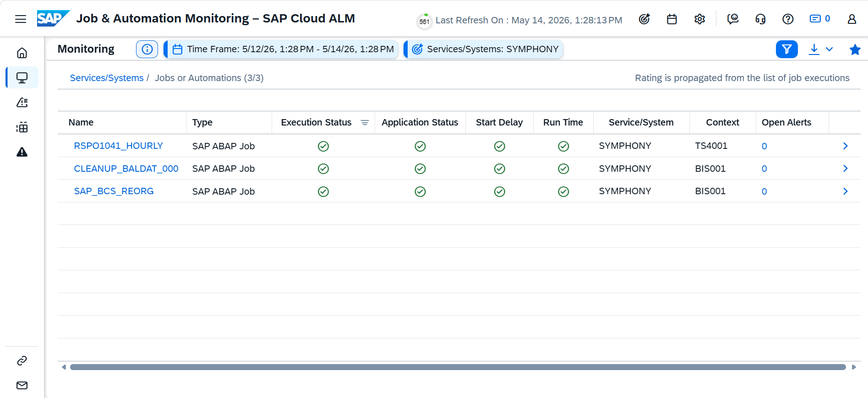Viewport: 868px width, 398px height.
Task: Click open alerts count 0 for RSPO1041_HOURLY
Action: [764, 146]
